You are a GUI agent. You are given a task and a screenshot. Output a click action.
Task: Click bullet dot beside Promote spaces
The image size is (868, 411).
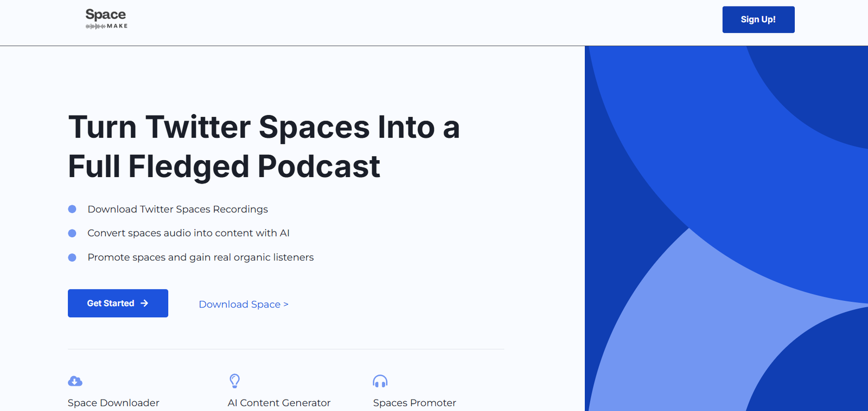pyautogui.click(x=72, y=257)
